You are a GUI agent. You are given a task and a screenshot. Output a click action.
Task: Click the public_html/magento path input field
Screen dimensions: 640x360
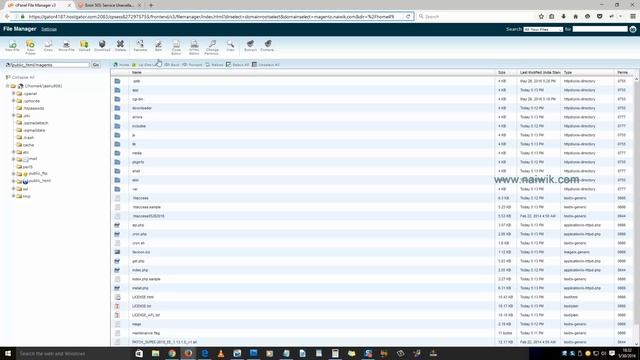click(x=50, y=65)
